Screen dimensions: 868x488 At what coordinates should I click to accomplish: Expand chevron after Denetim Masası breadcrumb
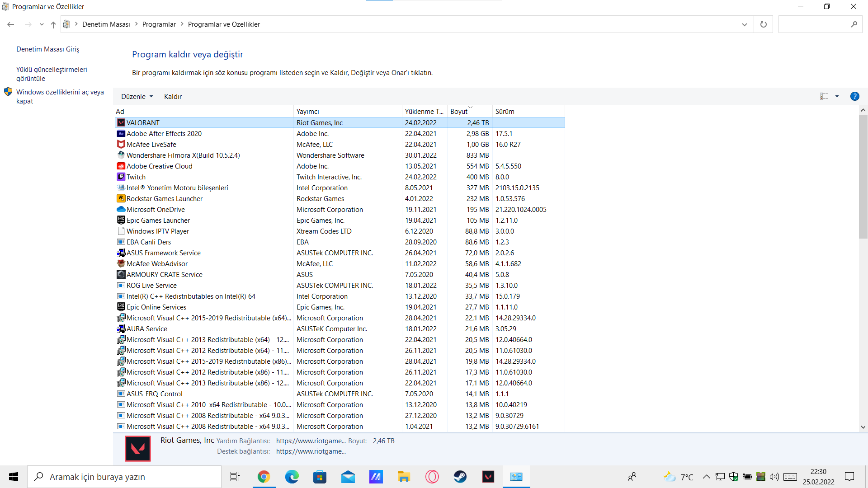click(x=136, y=24)
